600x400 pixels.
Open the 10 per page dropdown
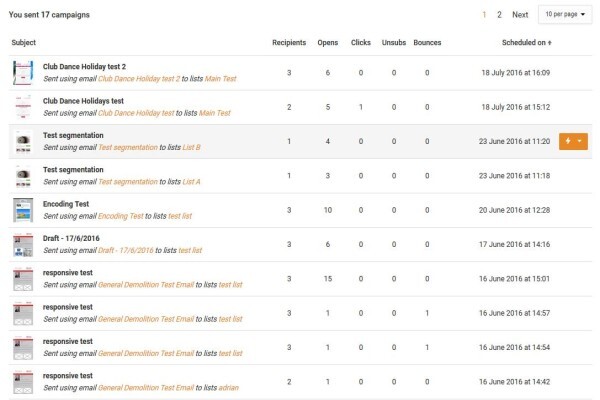point(565,15)
